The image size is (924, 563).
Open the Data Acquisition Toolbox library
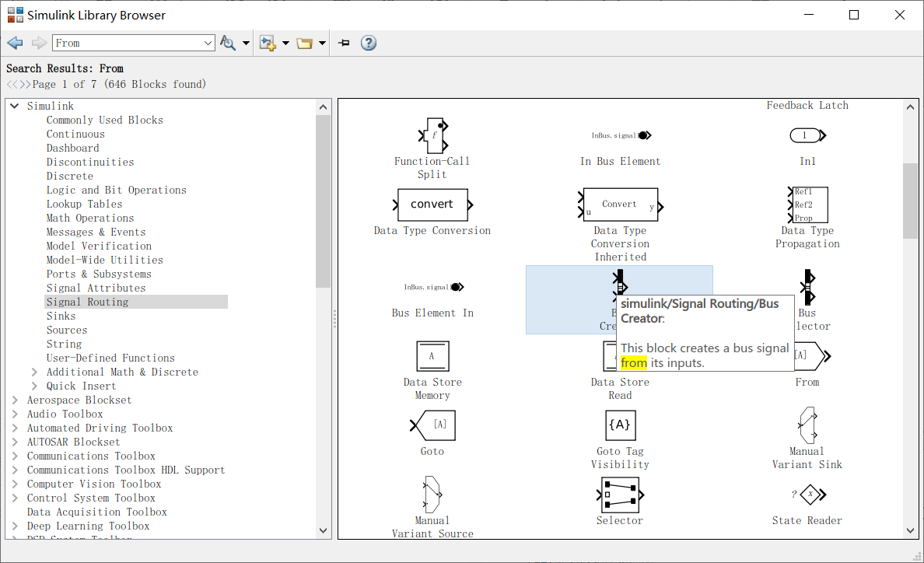click(x=97, y=512)
